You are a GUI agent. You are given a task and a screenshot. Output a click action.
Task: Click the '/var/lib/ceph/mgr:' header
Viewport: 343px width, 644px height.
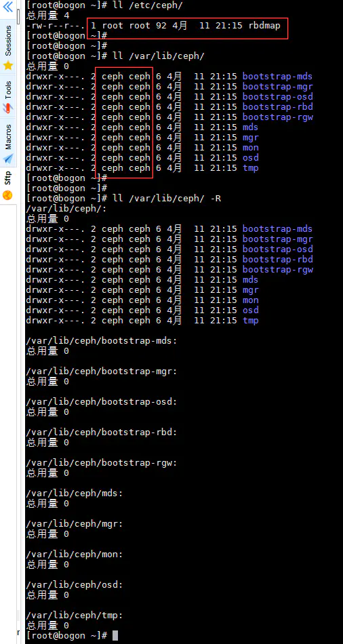(x=75, y=523)
